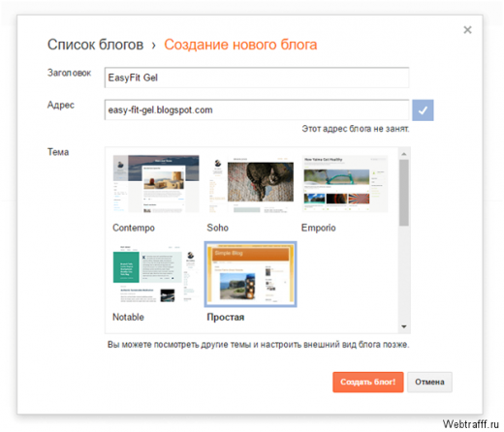
Task: Go back to Список блогов breadcrumb
Action: (95, 45)
